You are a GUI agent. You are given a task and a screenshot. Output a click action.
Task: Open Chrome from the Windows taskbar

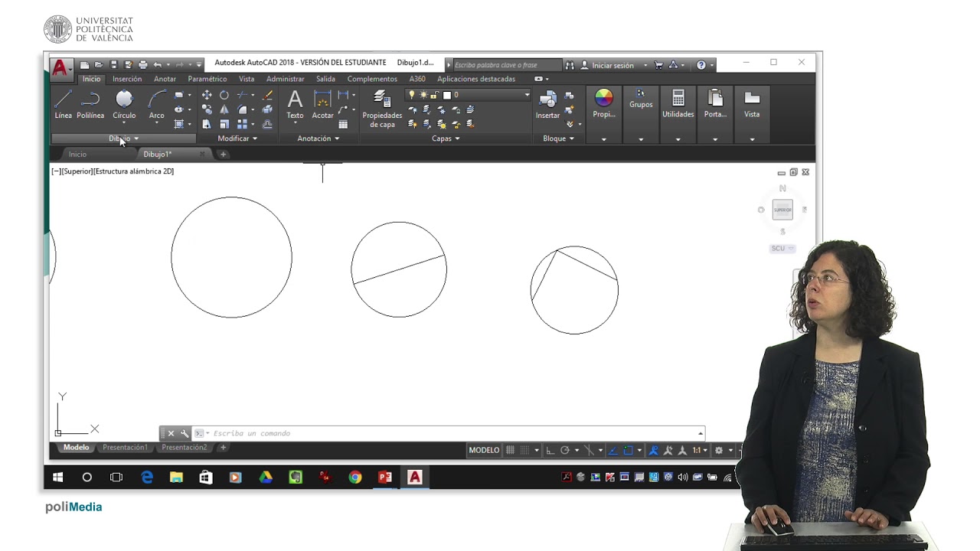pos(355,477)
